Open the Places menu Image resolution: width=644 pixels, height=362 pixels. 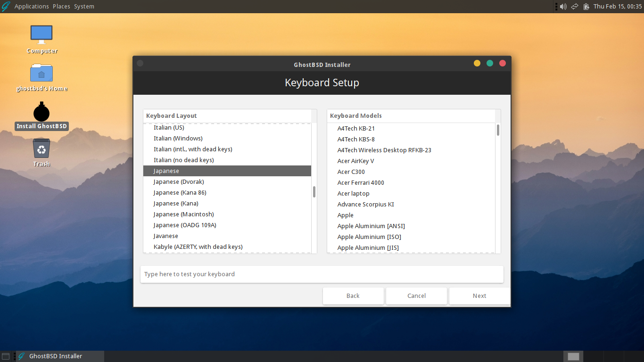click(x=61, y=6)
